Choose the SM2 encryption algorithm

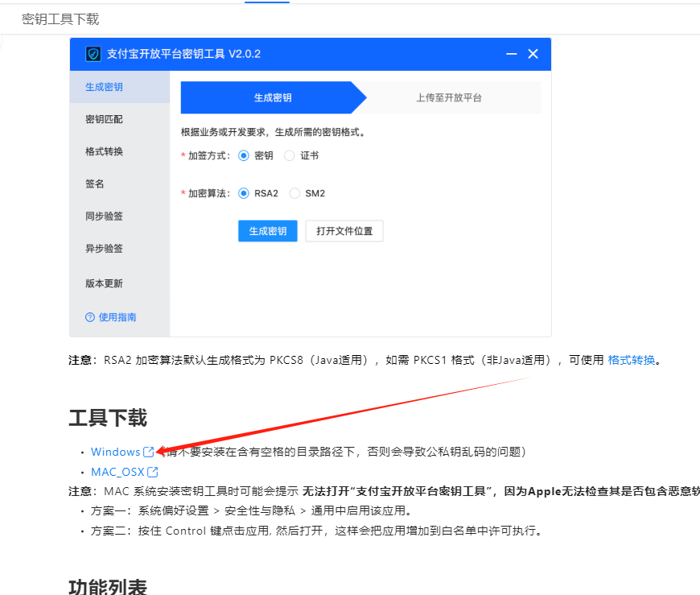pyautogui.click(x=294, y=193)
